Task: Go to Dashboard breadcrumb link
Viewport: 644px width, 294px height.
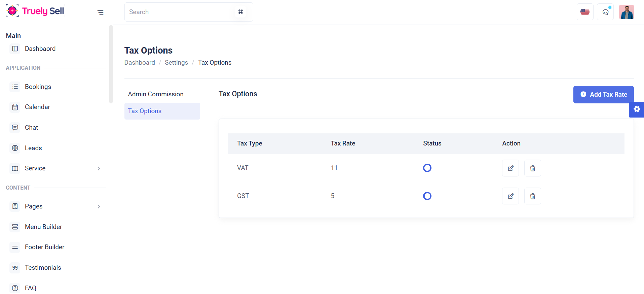Action: (140, 63)
